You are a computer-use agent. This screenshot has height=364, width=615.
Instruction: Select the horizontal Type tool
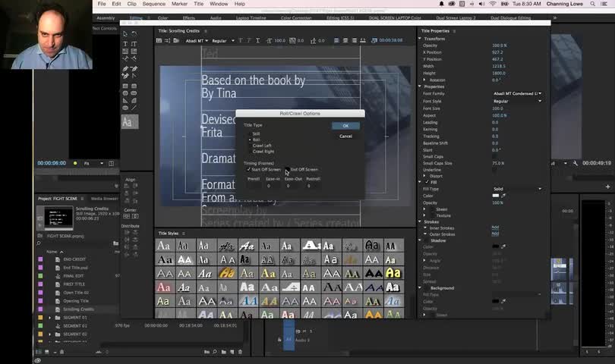[x=125, y=43]
